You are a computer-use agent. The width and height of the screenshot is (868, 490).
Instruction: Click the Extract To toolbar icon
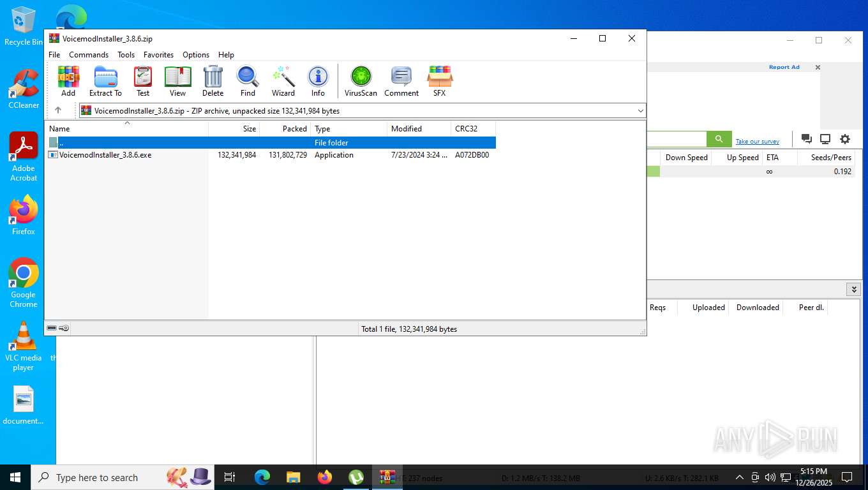[x=105, y=81]
